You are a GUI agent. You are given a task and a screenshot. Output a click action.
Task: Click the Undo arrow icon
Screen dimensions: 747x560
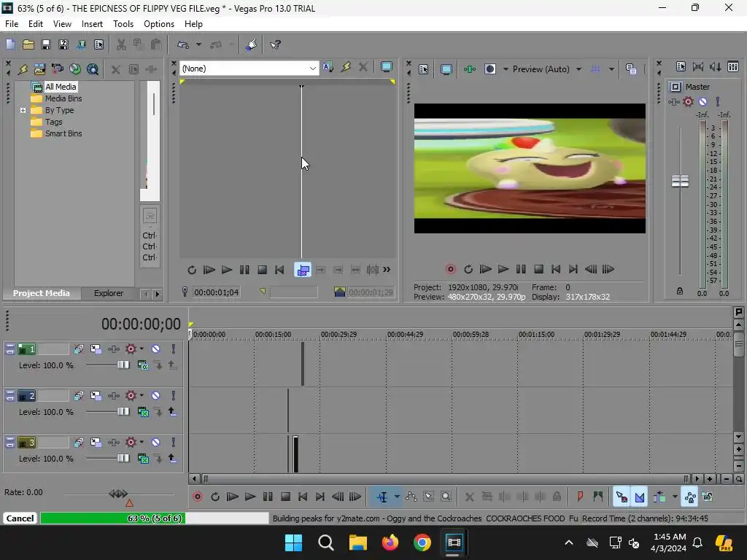(183, 44)
